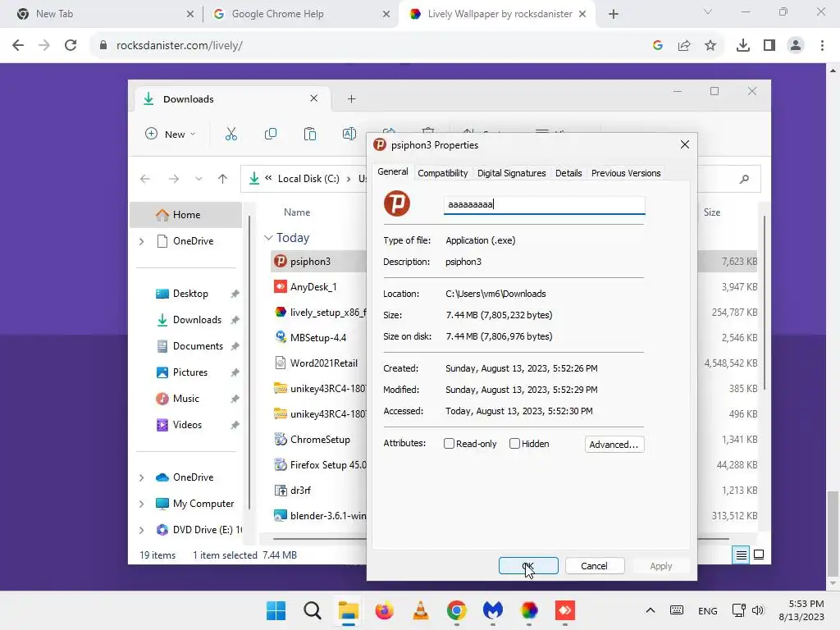Open Chrome profile avatar
This screenshot has height=630, width=840.
pos(796,45)
